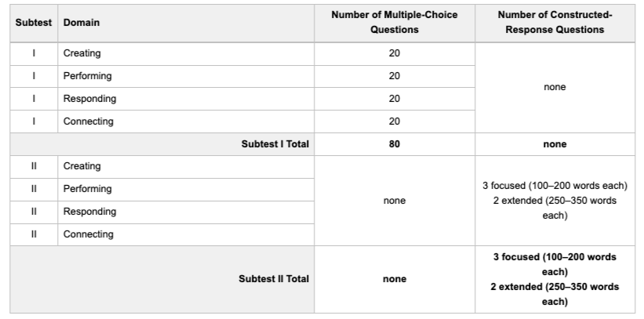Click the Subtest I Total label
The image size is (644, 319).
coord(275,144)
